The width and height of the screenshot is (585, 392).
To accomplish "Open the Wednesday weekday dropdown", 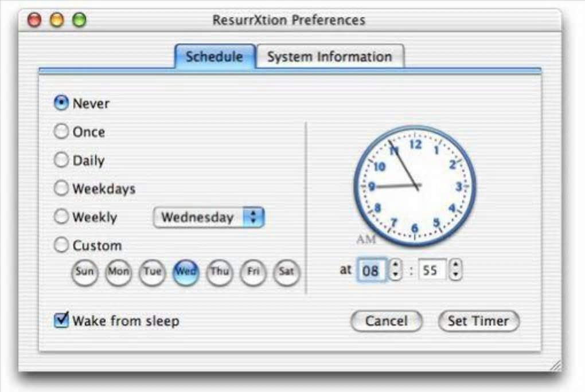I will point(209,217).
